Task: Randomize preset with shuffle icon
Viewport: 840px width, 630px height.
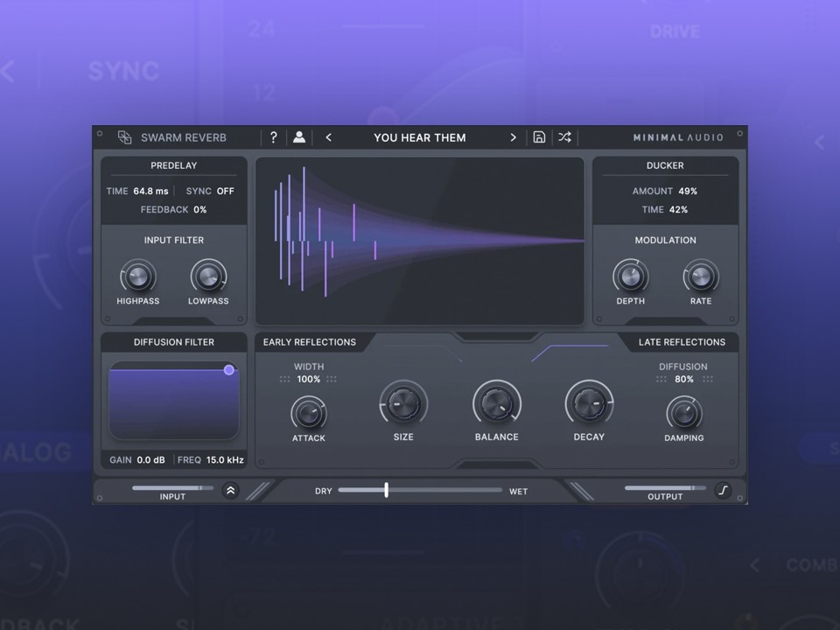Action: click(x=564, y=137)
